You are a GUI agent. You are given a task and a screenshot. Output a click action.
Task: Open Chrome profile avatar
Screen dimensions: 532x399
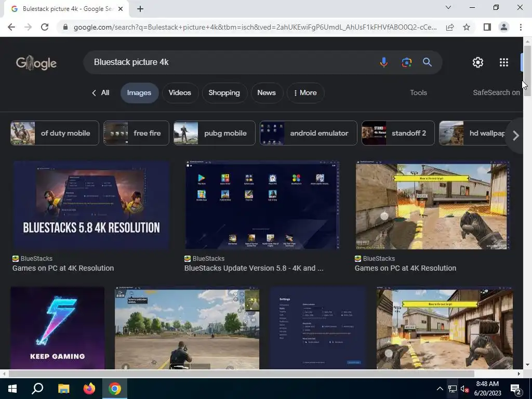504,27
